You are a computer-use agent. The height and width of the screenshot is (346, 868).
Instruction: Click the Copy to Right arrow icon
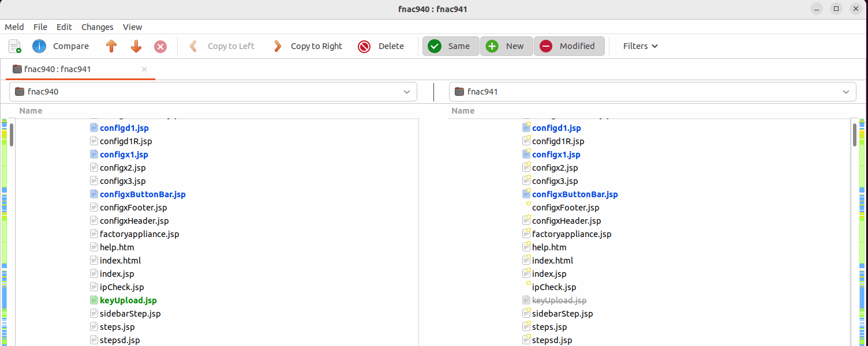[278, 46]
